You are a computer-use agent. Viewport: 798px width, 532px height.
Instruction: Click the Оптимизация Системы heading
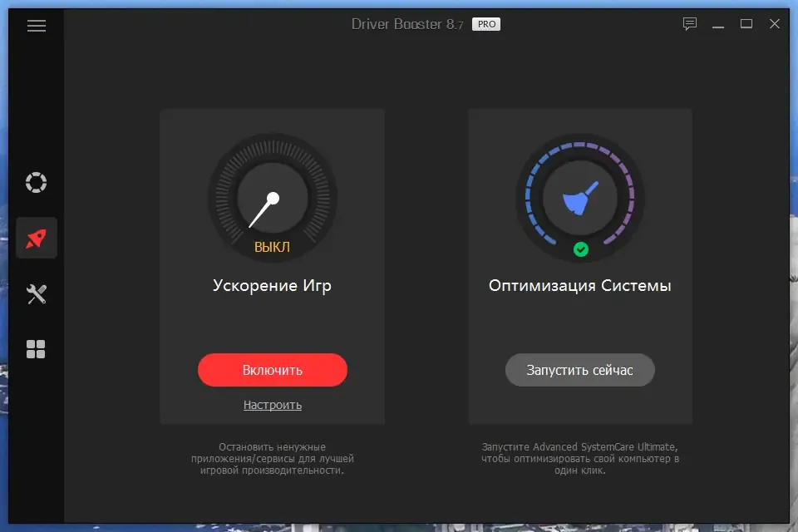579,286
